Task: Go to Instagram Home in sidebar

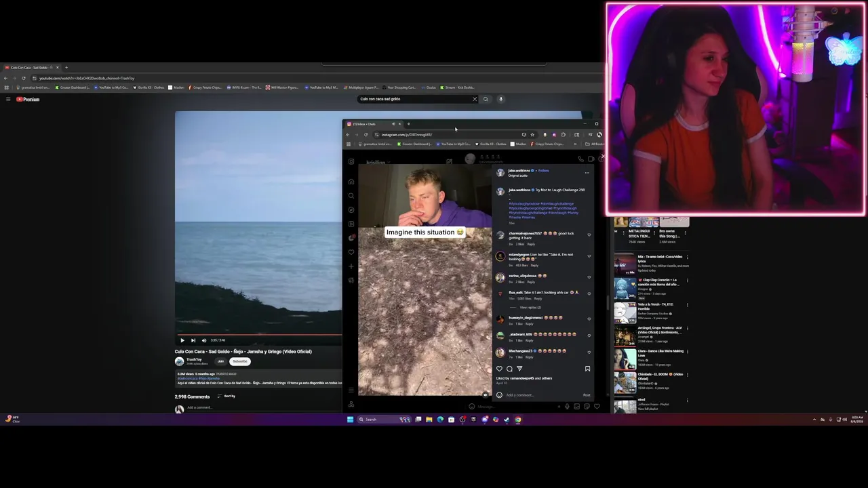Action: tap(351, 182)
